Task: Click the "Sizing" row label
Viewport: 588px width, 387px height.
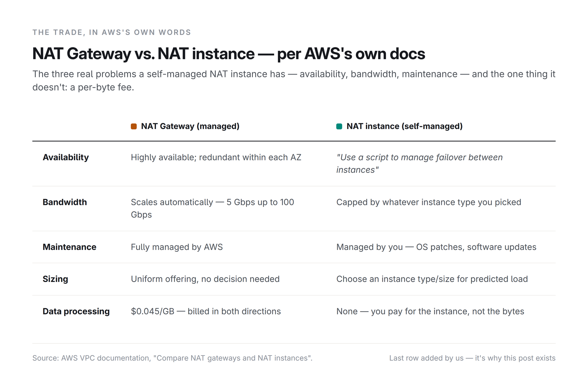Action: [x=55, y=279]
